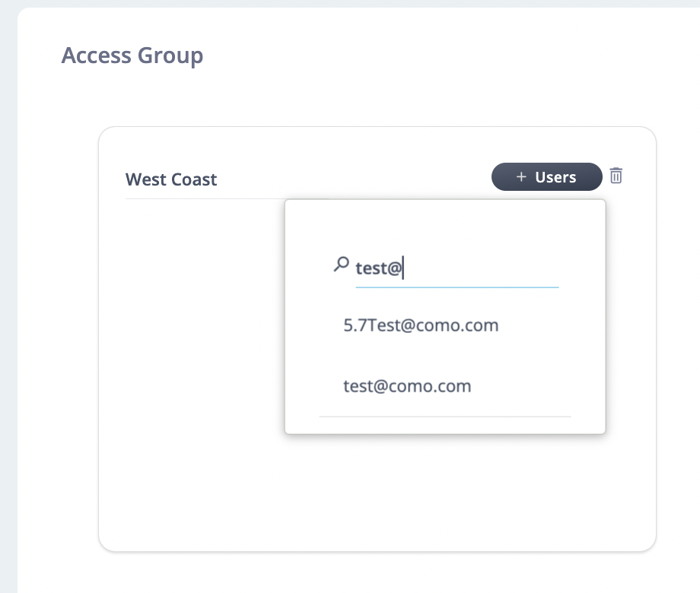Open the + Users button
700x593 pixels.
(547, 176)
